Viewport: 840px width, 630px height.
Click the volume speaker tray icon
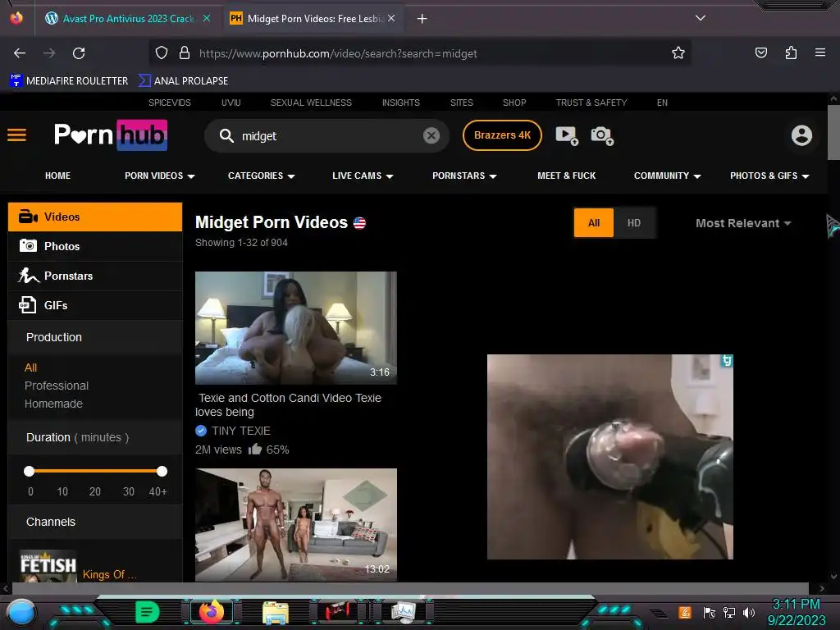point(749,612)
